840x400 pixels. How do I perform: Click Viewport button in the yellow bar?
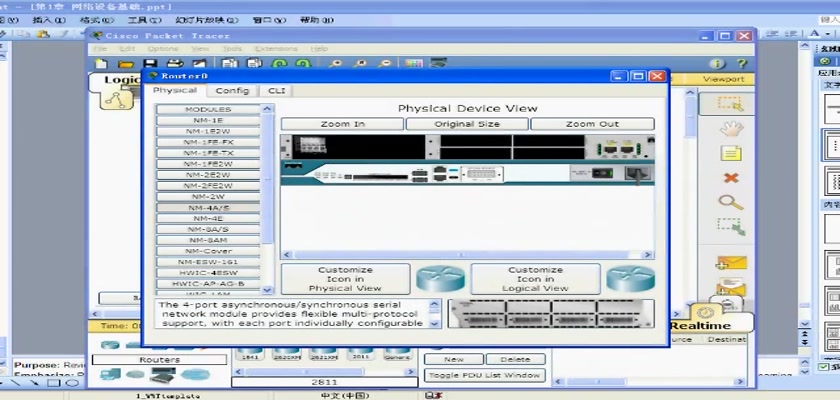click(x=724, y=79)
